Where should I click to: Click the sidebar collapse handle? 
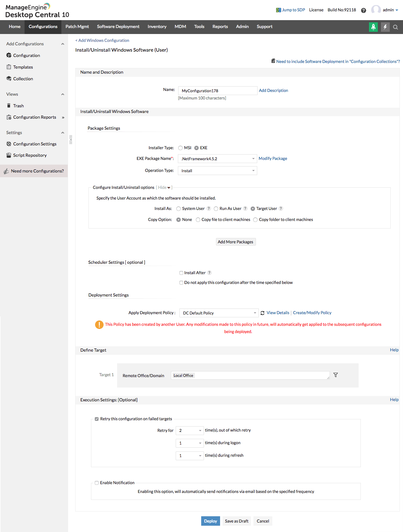(71, 139)
